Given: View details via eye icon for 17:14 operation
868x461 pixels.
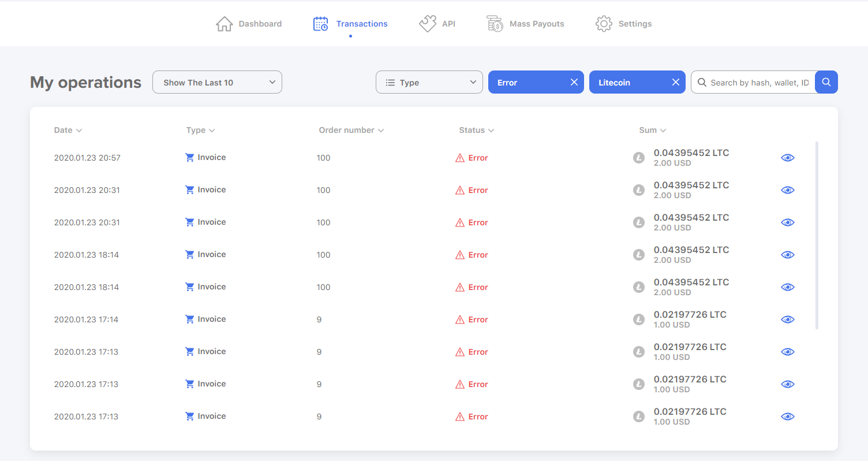Looking at the screenshot, I should (x=788, y=319).
